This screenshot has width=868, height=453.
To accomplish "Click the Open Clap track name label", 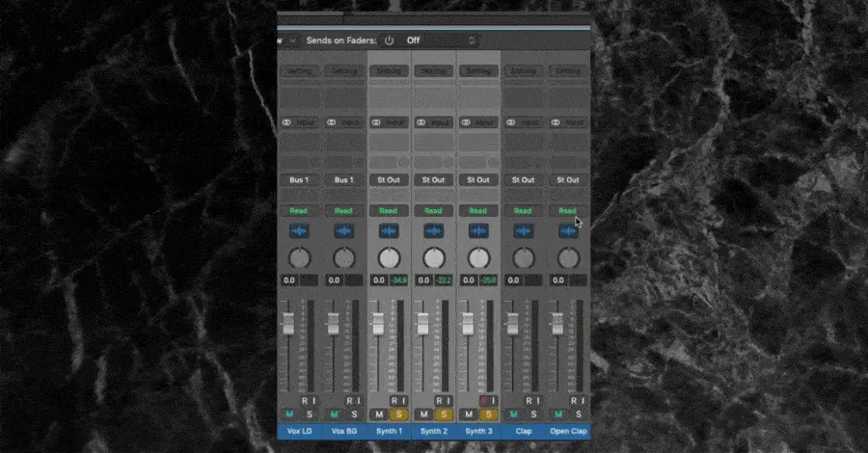I will 568,431.
